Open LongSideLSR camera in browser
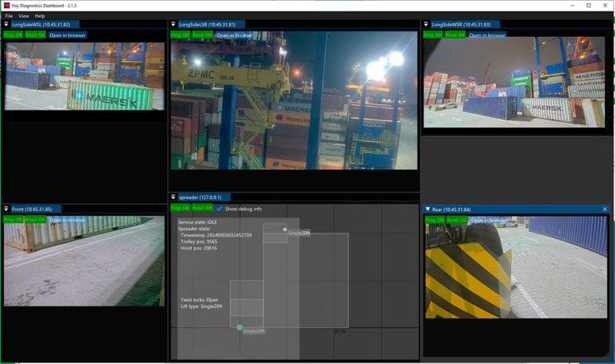 click(x=234, y=35)
